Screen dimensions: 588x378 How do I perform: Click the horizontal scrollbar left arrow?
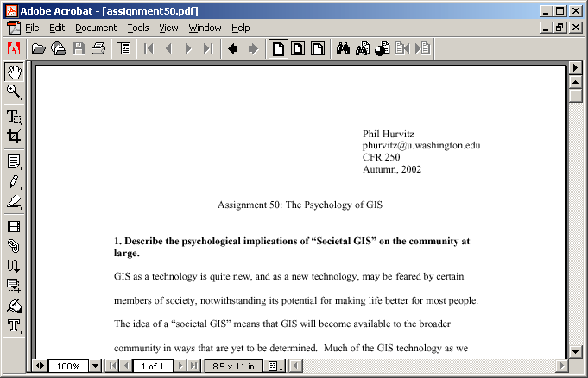296,366
